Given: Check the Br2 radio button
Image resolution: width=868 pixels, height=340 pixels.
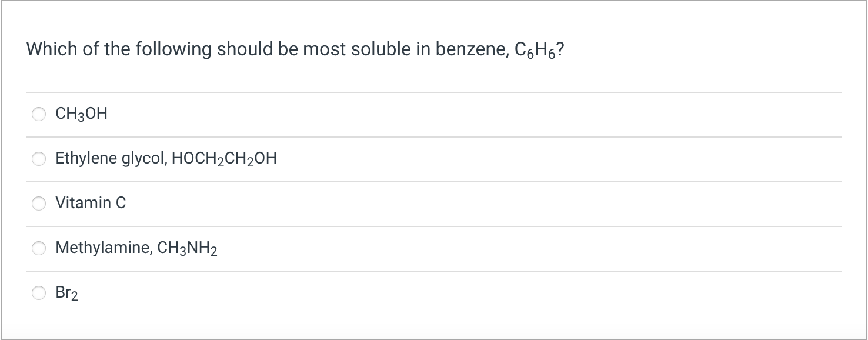Looking at the screenshot, I should [39, 293].
